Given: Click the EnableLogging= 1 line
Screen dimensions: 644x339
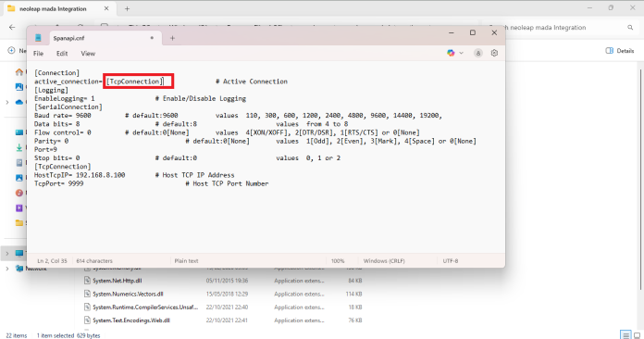Looking at the screenshot, I should click(x=65, y=98).
